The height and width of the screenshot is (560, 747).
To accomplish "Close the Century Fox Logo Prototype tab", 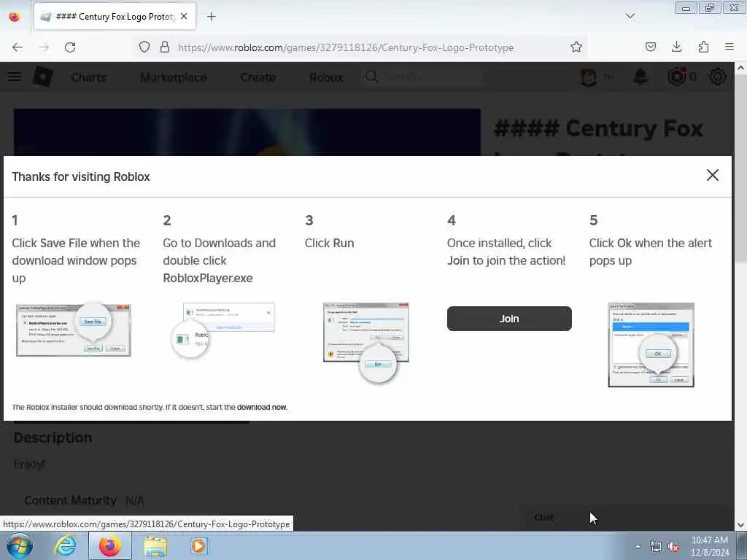I will [184, 16].
